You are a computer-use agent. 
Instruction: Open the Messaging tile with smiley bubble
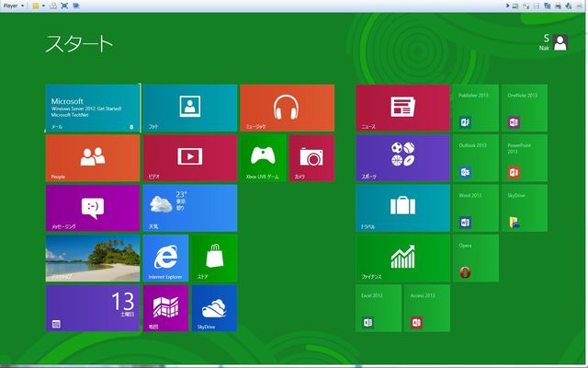pyautogui.click(x=93, y=208)
